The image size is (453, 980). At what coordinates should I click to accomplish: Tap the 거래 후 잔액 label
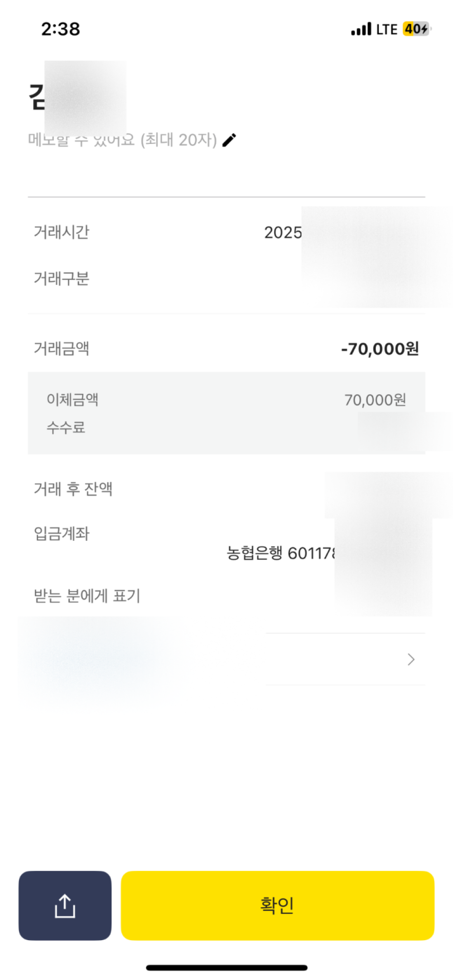tap(73, 489)
